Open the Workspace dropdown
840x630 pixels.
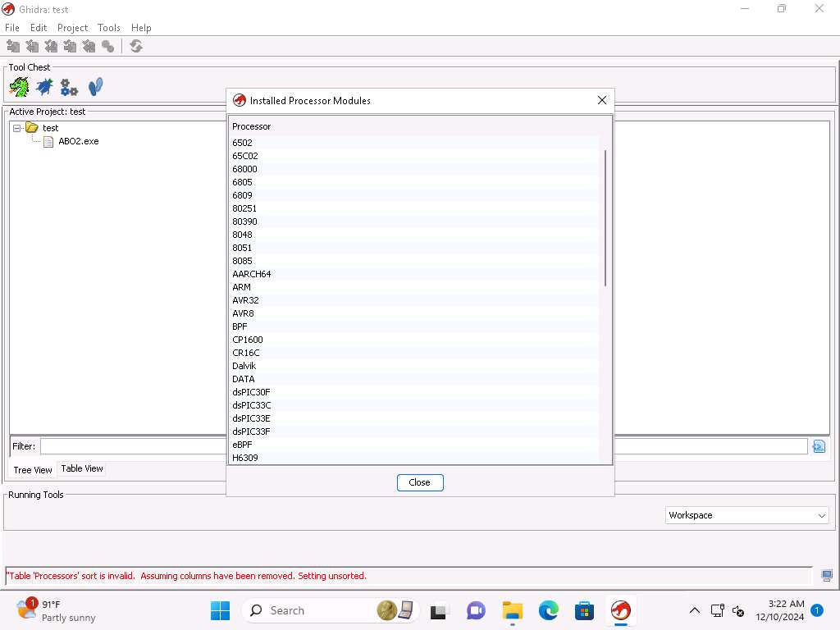click(x=746, y=515)
